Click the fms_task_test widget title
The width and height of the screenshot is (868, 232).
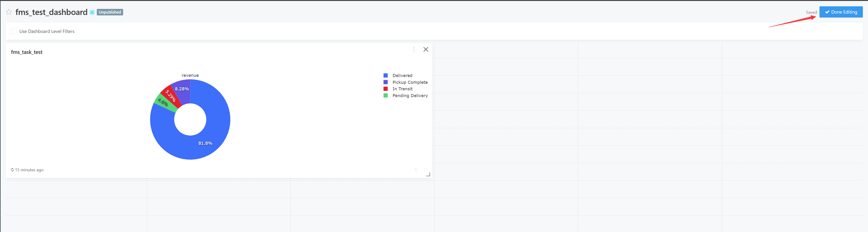click(27, 52)
